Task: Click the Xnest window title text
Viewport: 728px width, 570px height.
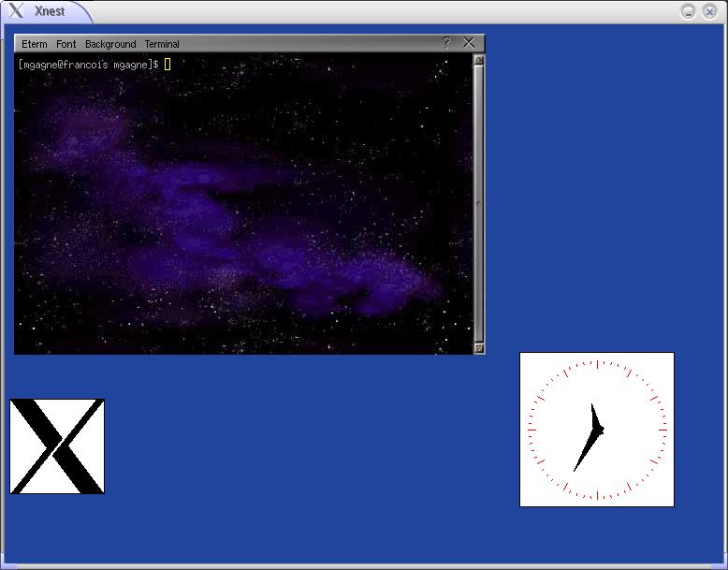Action: pos(50,11)
